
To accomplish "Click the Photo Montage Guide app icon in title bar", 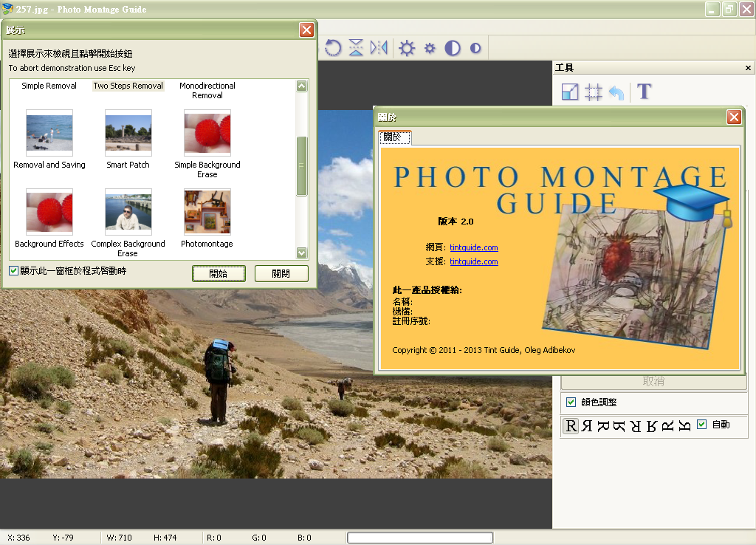I will (7, 9).
